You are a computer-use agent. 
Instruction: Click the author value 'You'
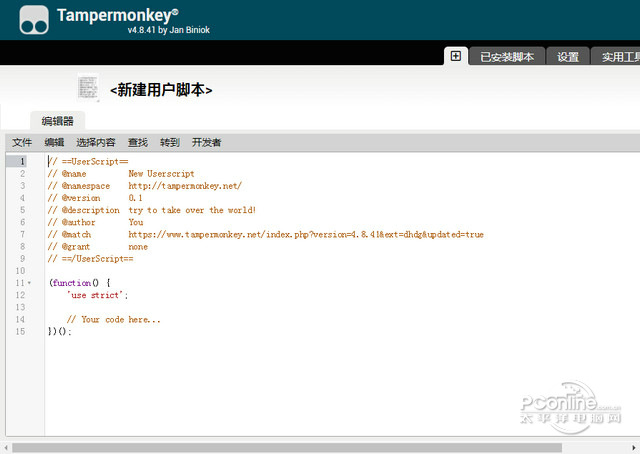[x=136, y=222]
